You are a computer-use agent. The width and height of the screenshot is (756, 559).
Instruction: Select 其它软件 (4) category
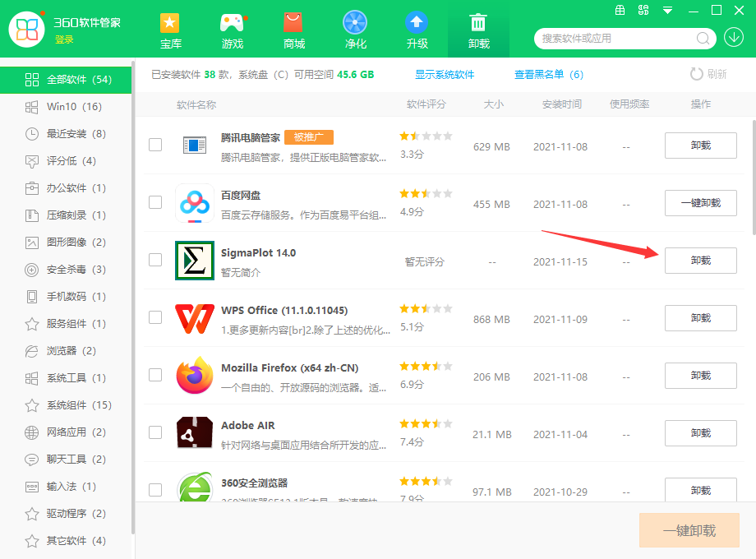click(x=66, y=540)
